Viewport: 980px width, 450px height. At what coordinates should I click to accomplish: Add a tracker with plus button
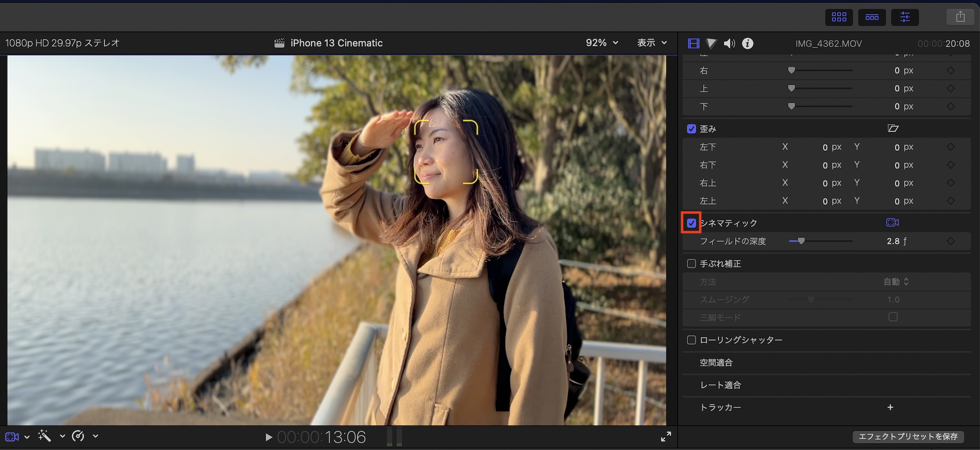(890, 407)
